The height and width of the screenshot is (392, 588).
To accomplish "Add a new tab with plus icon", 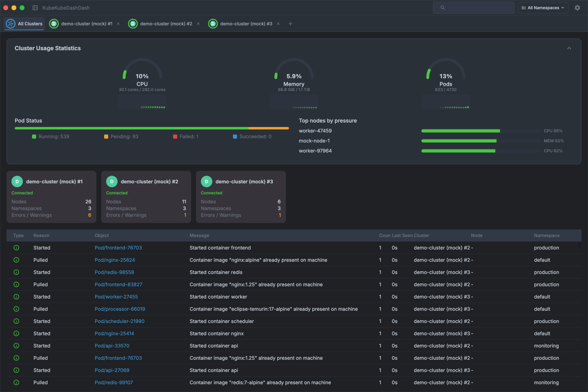I will click(290, 24).
